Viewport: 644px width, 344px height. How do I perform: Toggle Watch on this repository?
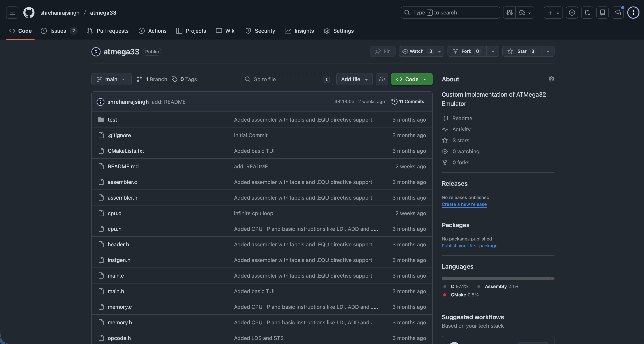tap(416, 51)
